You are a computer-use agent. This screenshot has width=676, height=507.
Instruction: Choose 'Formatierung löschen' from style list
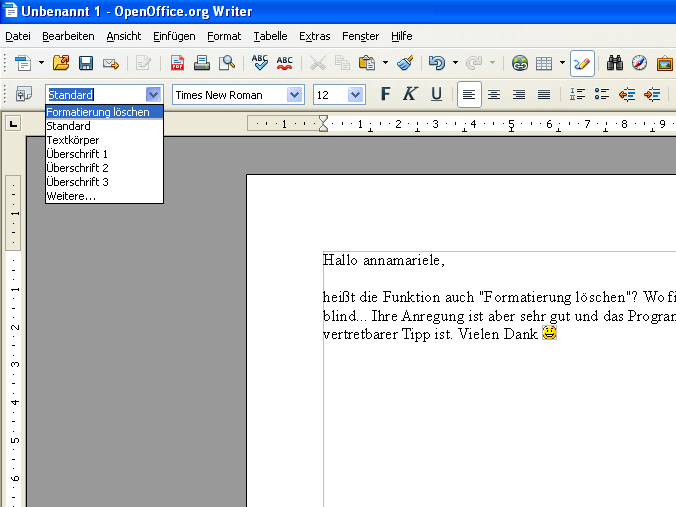point(98,112)
